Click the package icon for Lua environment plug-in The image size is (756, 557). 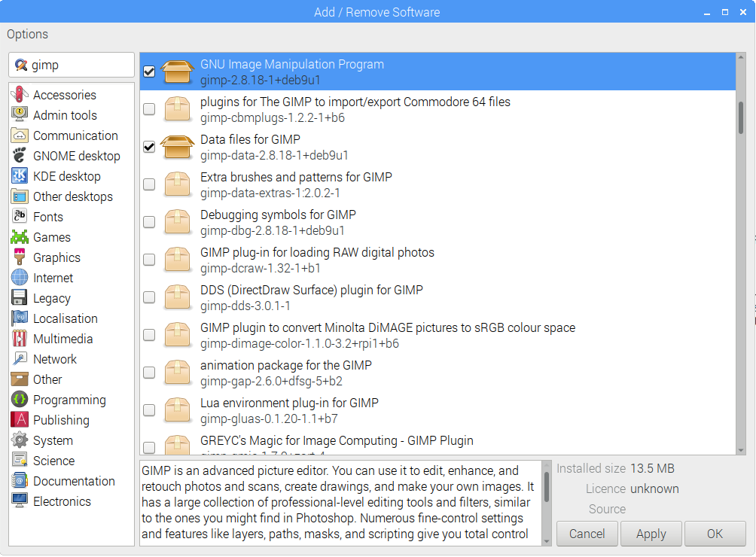coord(177,409)
